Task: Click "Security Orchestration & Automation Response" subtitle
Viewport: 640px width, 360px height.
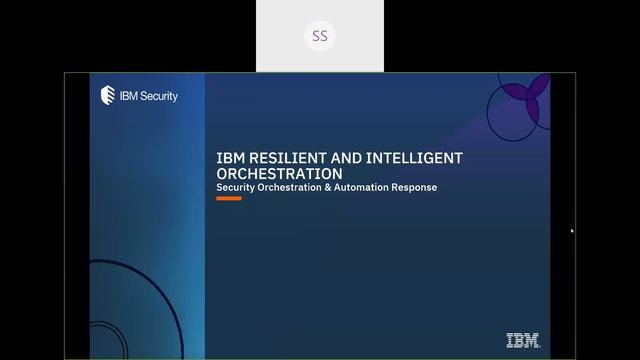Action: pos(327,187)
